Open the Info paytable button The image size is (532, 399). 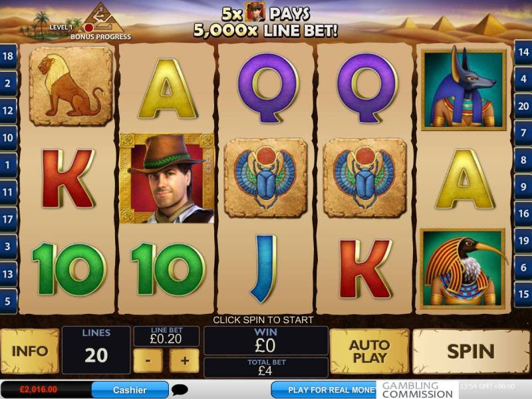tap(30, 351)
